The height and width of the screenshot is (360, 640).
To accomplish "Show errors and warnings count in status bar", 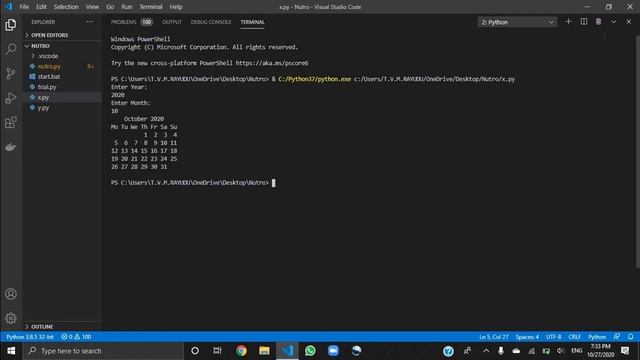I will 76,337.
